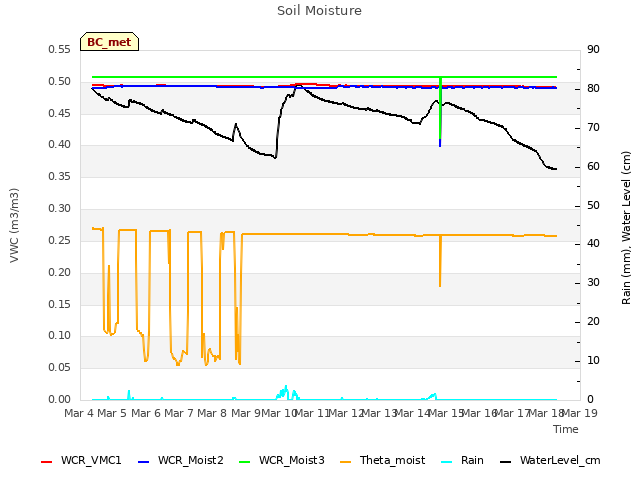Viewport: 640px width, 480px height.
Task: Click the 90 right axis value
Action: pyautogui.click(x=593, y=50)
